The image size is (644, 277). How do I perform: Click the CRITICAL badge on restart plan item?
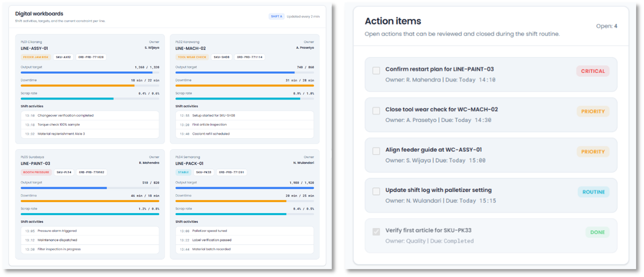(x=593, y=71)
